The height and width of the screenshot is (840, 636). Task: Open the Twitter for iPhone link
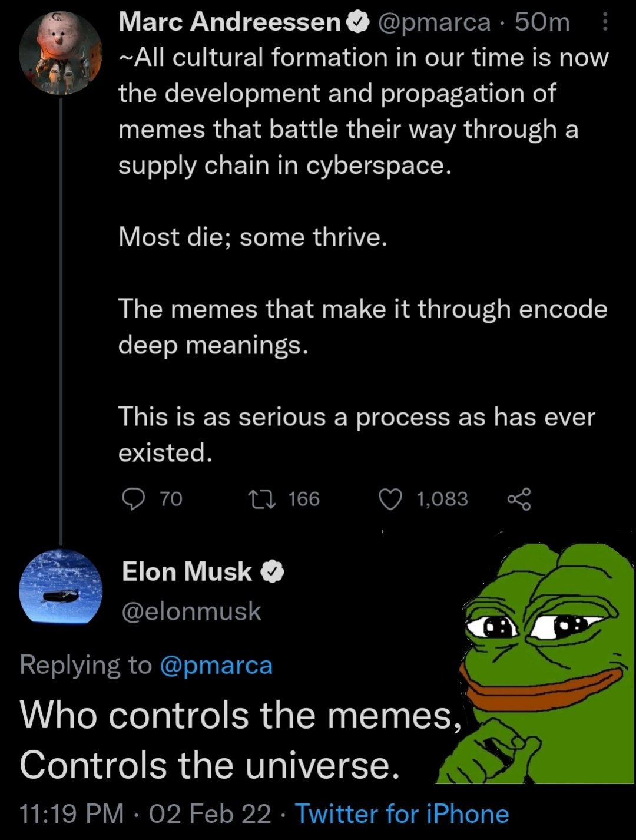pyautogui.click(x=402, y=813)
